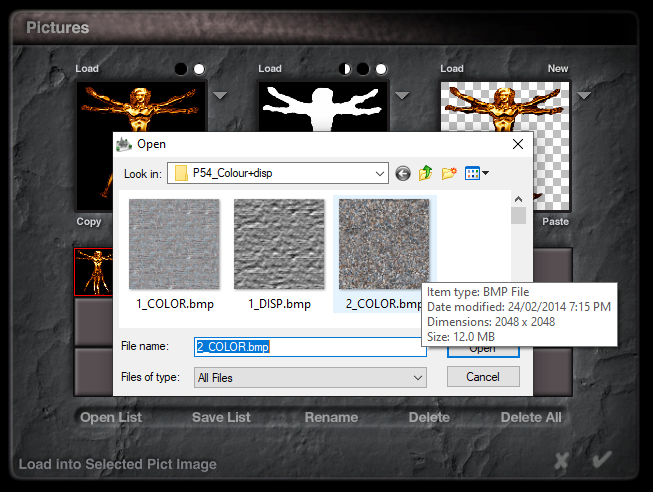Click the Open List button
The image size is (653, 492).
point(111,417)
